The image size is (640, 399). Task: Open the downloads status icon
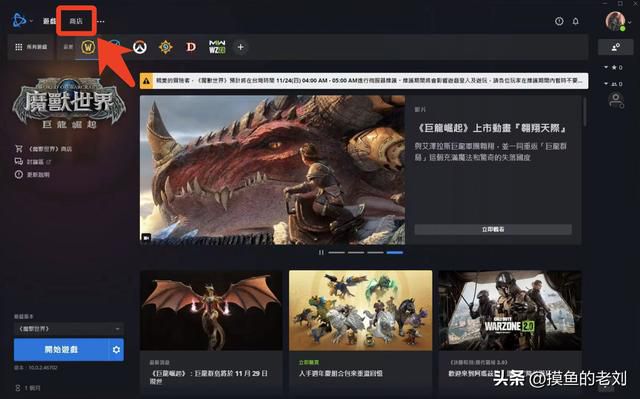click(x=559, y=21)
